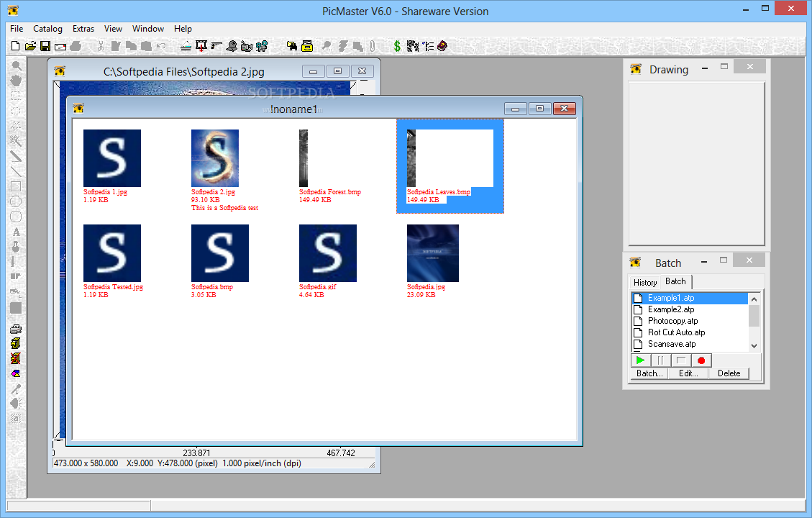Select the rectangle shape tool
Image resolution: width=812 pixels, height=518 pixels.
[16, 186]
